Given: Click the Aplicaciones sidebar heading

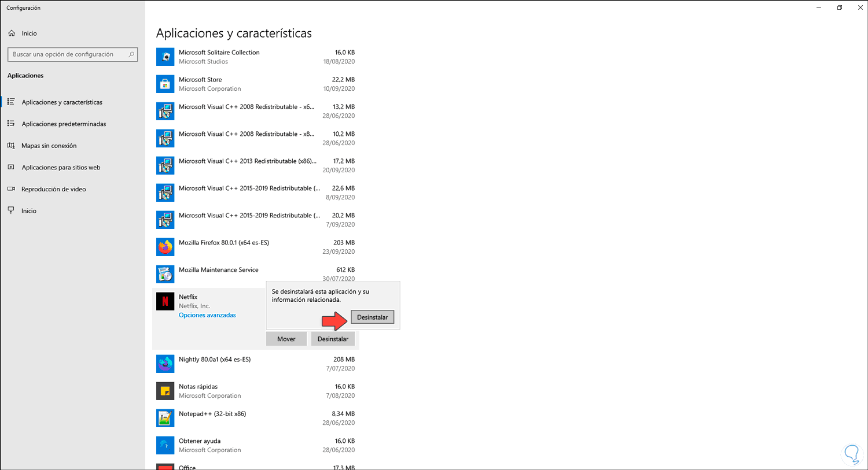Looking at the screenshot, I should coord(25,76).
